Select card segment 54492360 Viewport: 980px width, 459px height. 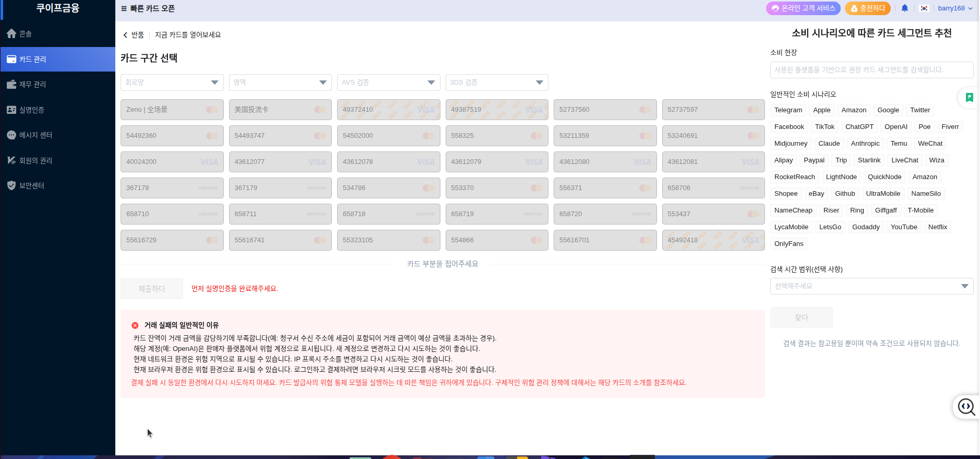tap(172, 136)
